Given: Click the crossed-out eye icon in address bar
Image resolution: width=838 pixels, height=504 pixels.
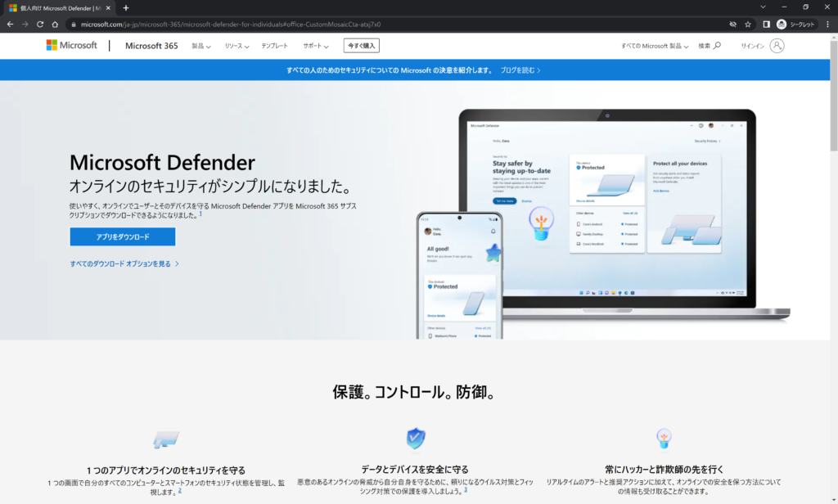Looking at the screenshot, I should point(732,25).
